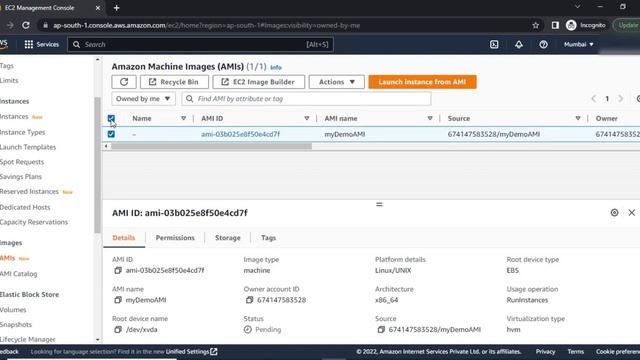Open Volumes in sidebar

[13, 310]
